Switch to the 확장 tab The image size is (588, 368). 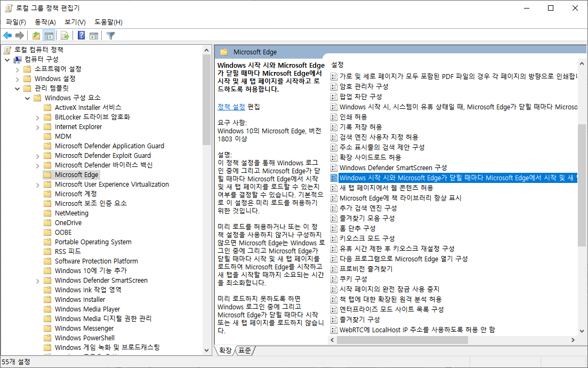click(225, 350)
